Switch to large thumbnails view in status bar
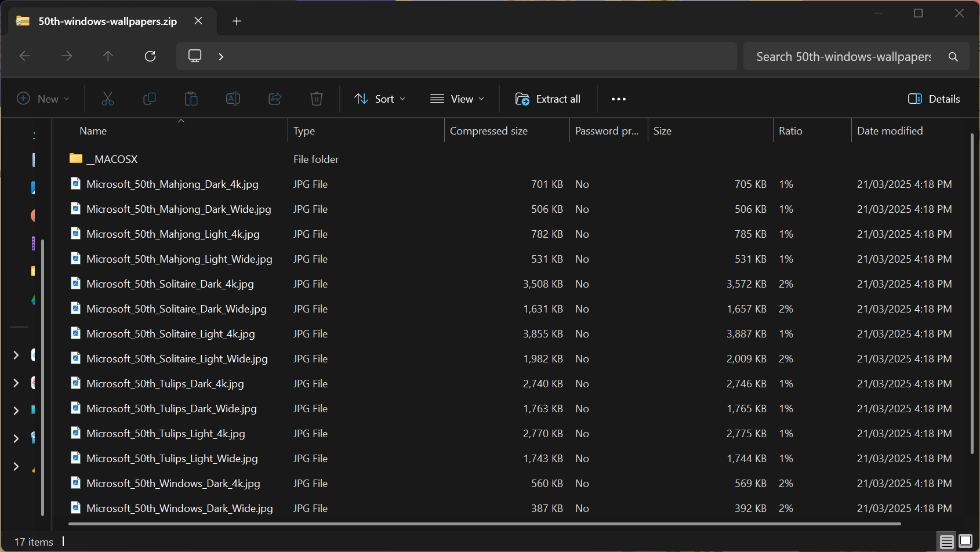This screenshot has height=552, width=980. (x=966, y=542)
